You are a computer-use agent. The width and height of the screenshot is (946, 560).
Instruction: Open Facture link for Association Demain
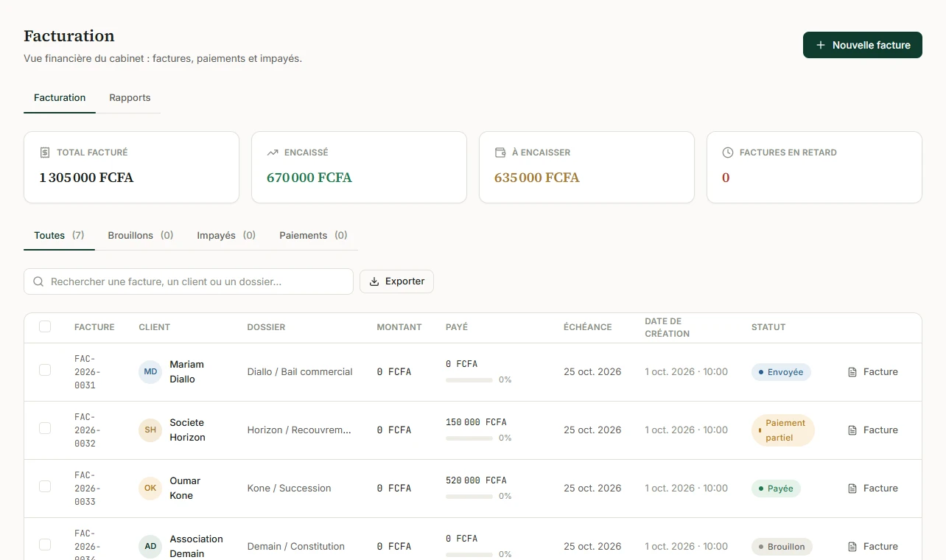point(873,547)
